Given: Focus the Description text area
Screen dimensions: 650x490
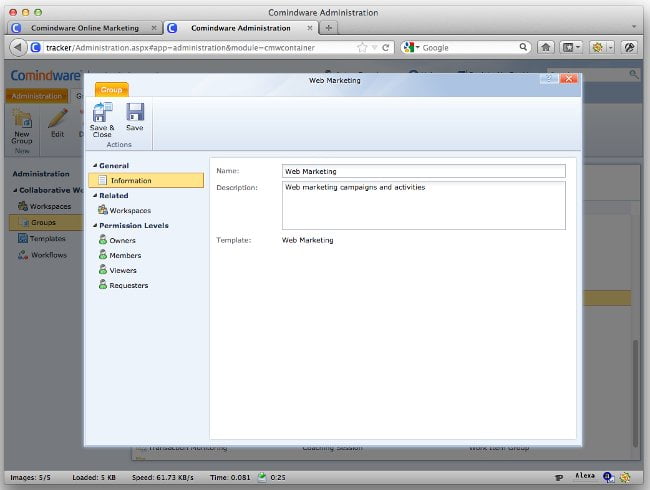Looking at the screenshot, I should (x=424, y=205).
